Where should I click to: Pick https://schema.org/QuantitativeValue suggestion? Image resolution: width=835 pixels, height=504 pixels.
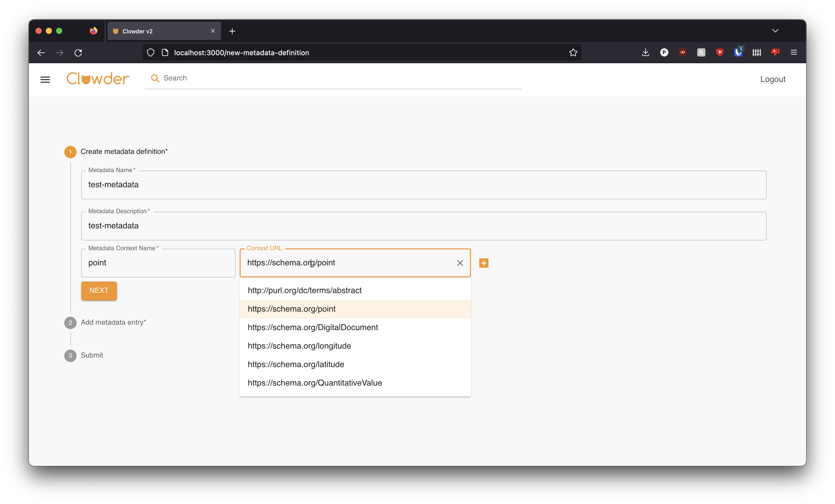pos(314,383)
